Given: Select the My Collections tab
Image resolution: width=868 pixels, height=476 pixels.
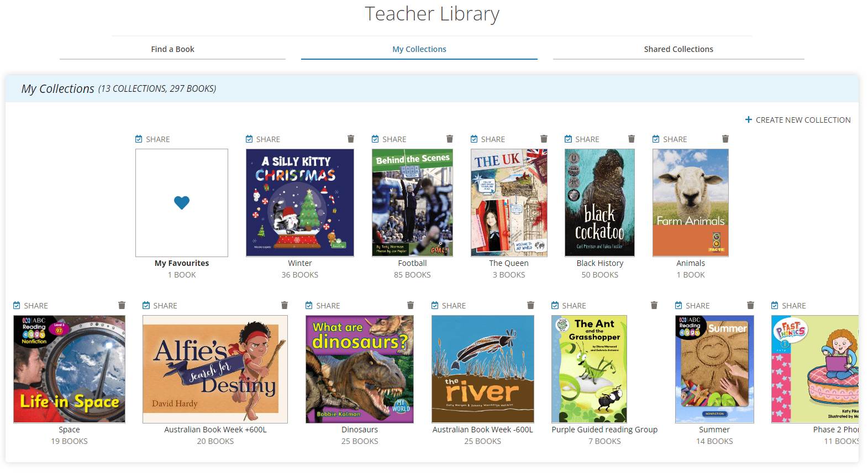Looking at the screenshot, I should coord(419,49).
